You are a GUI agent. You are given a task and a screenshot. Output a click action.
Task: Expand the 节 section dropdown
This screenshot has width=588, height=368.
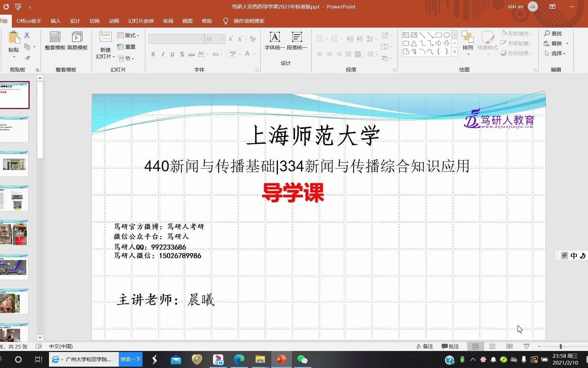coord(126,58)
